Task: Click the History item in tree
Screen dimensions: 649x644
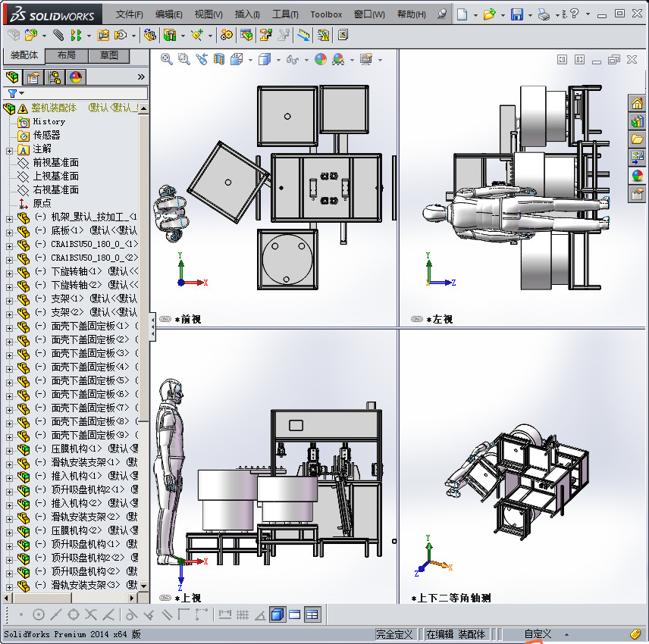Action: (49, 122)
